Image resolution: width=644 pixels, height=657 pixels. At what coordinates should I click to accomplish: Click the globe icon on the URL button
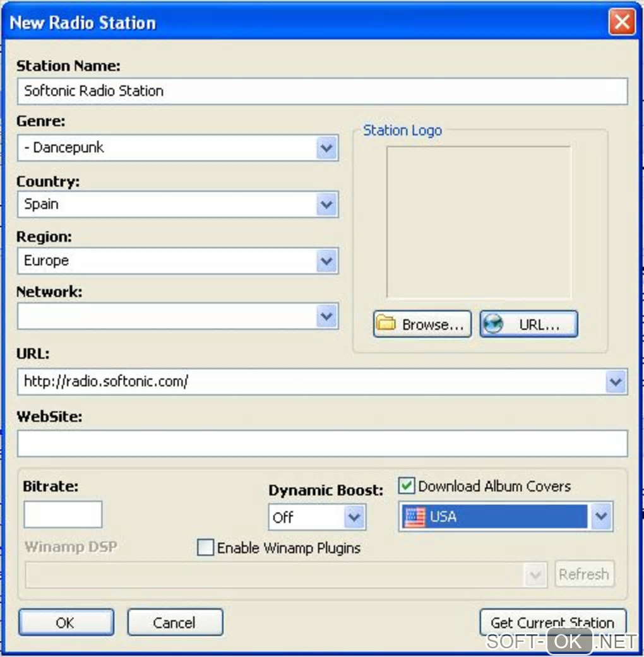(x=493, y=324)
